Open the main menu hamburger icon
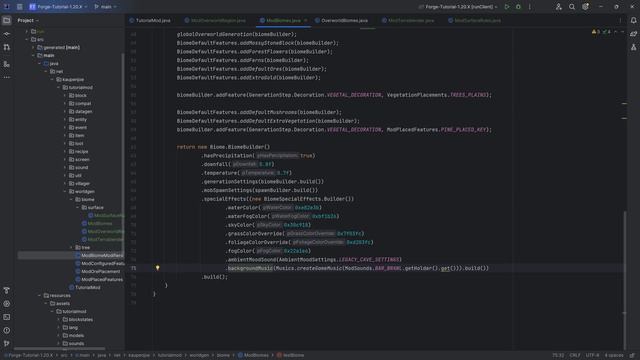The image size is (640, 360). pyautogui.click(x=20, y=7)
